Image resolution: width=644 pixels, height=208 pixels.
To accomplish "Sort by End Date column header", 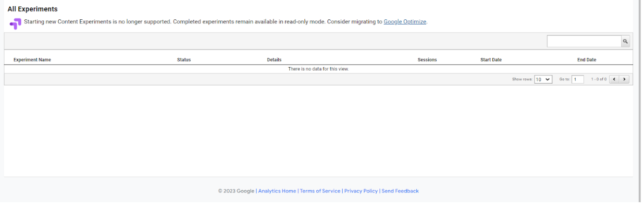I will [x=587, y=60].
